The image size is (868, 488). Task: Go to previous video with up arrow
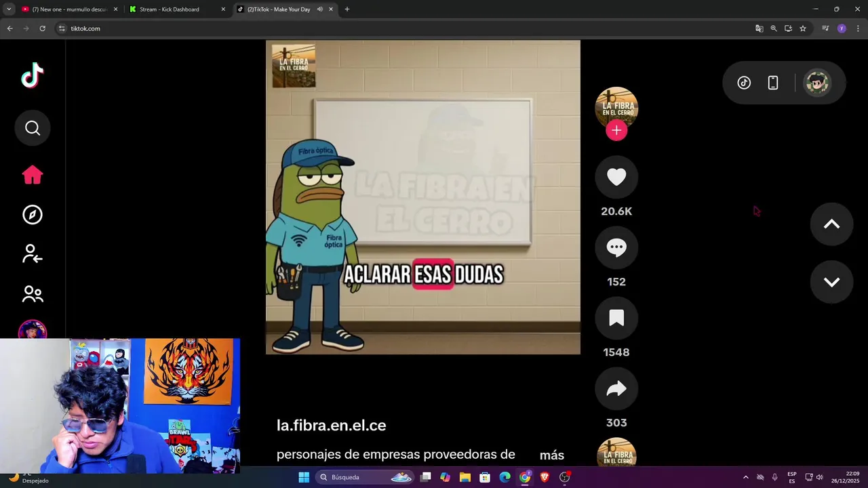(831, 224)
